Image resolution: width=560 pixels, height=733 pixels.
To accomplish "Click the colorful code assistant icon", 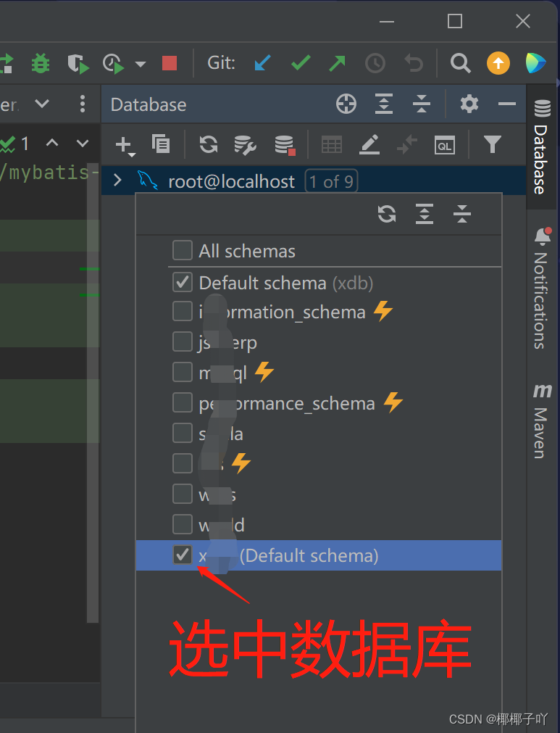I will point(535,63).
